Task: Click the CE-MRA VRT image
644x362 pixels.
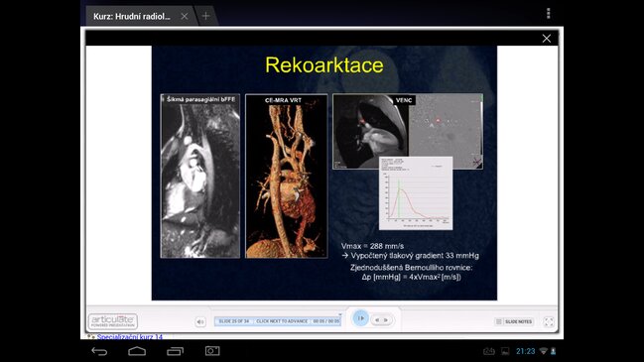Action: (286, 176)
